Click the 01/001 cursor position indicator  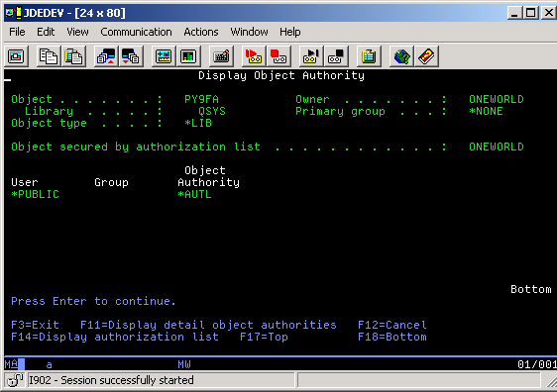pyautogui.click(x=537, y=364)
